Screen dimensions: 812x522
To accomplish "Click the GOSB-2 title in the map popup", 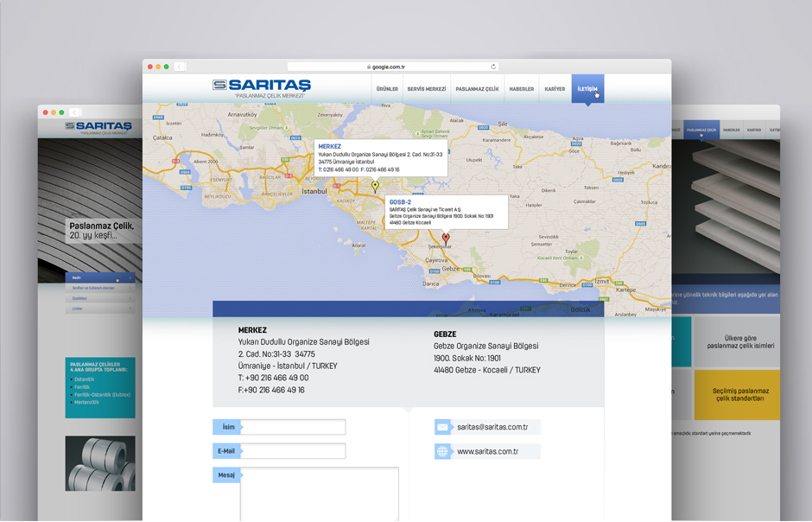I will point(400,202).
